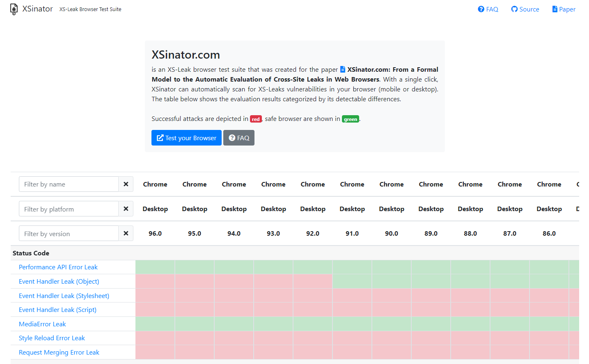The height and width of the screenshot is (364, 589).
Task: Open Performance API Error Leak test
Action: 58,267
